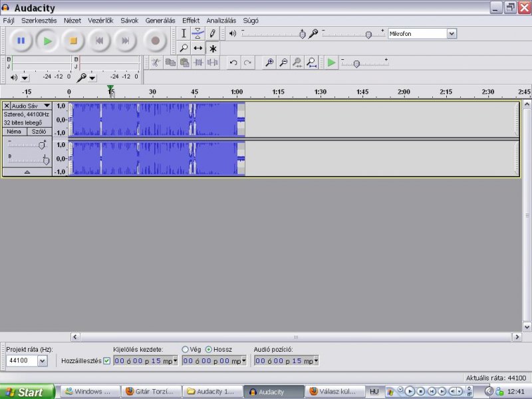Open the Generálás menu
Viewport: 532px width, 399px height.
tap(160, 21)
